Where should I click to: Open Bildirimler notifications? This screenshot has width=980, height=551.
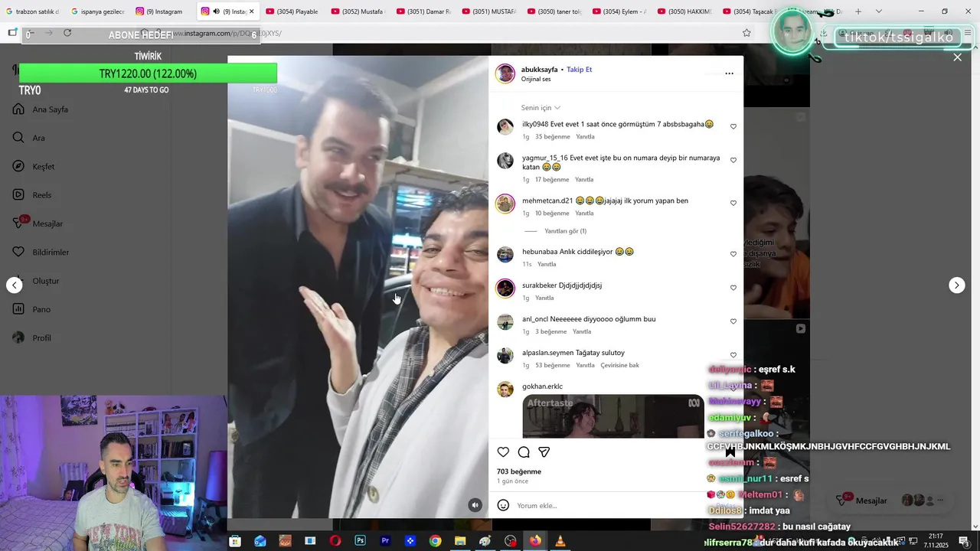coord(41,252)
